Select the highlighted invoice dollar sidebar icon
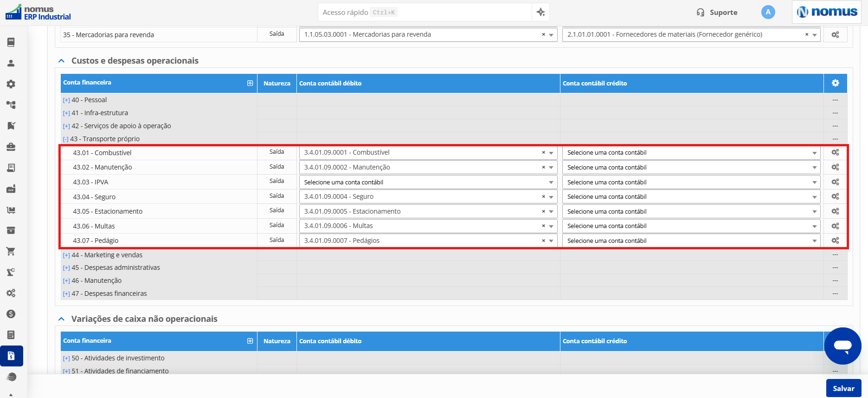 [x=12, y=356]
